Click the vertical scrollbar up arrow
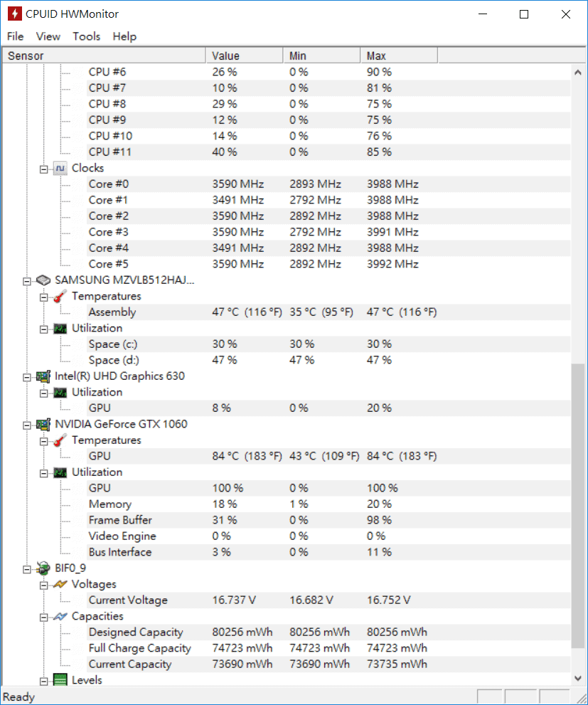The image size is (588, 705). [x=577, y=72]
